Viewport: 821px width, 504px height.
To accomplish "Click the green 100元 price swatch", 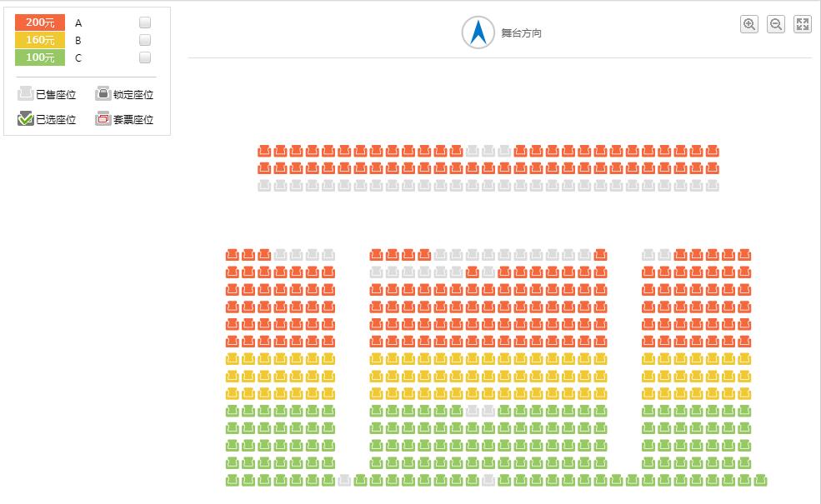I will point(40,57).
